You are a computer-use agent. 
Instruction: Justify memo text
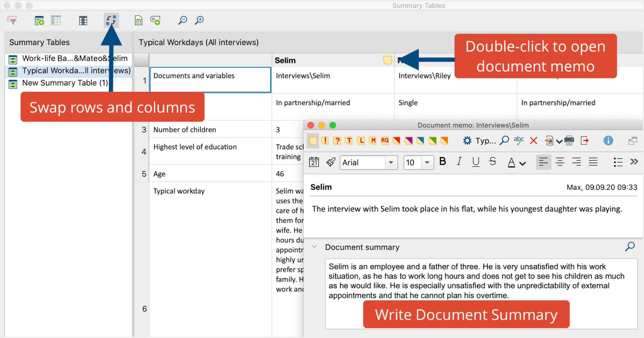[593, 162]
